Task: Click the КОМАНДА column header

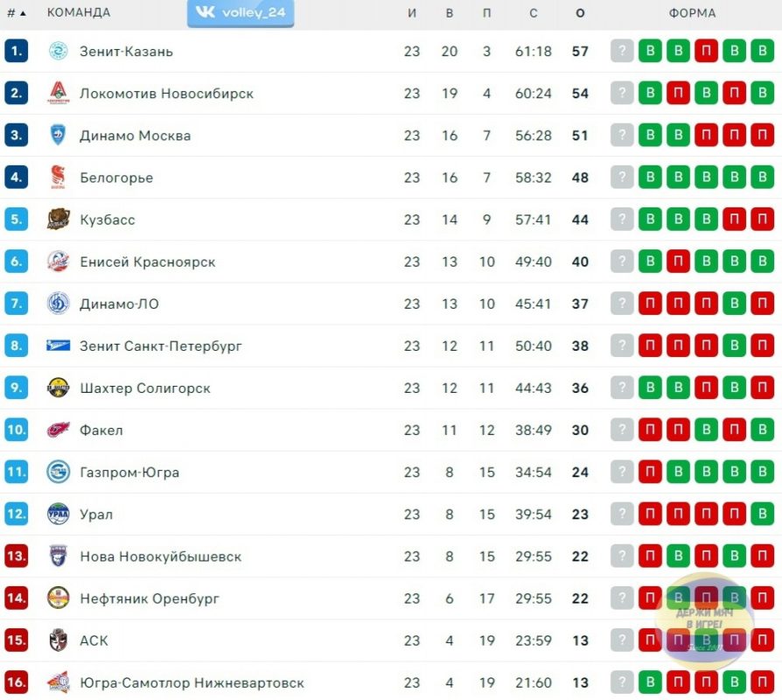Action: [x=79, y=12]
